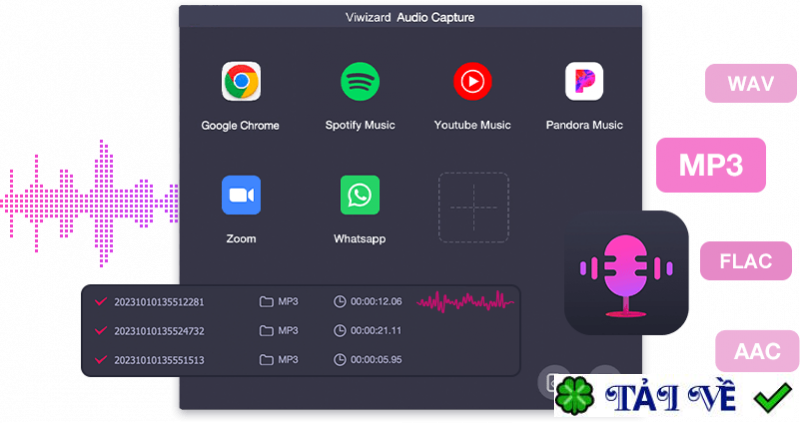Open the Whatsapp app icon
Image resolution: width=800 pixels, height=423 pixels.
click(x=360, y=195)
